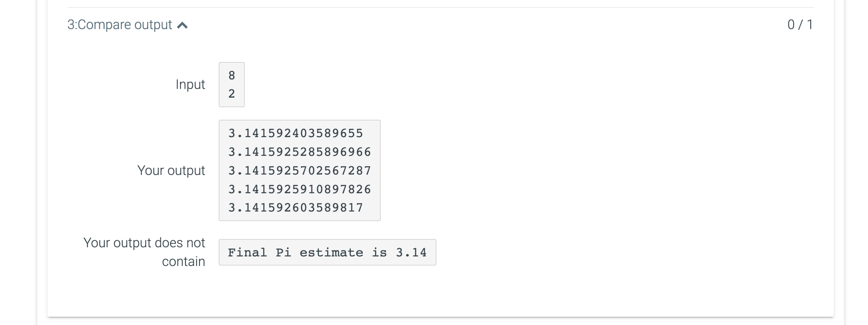Click the middle output line 3.1415925702567287

(299, 170)
